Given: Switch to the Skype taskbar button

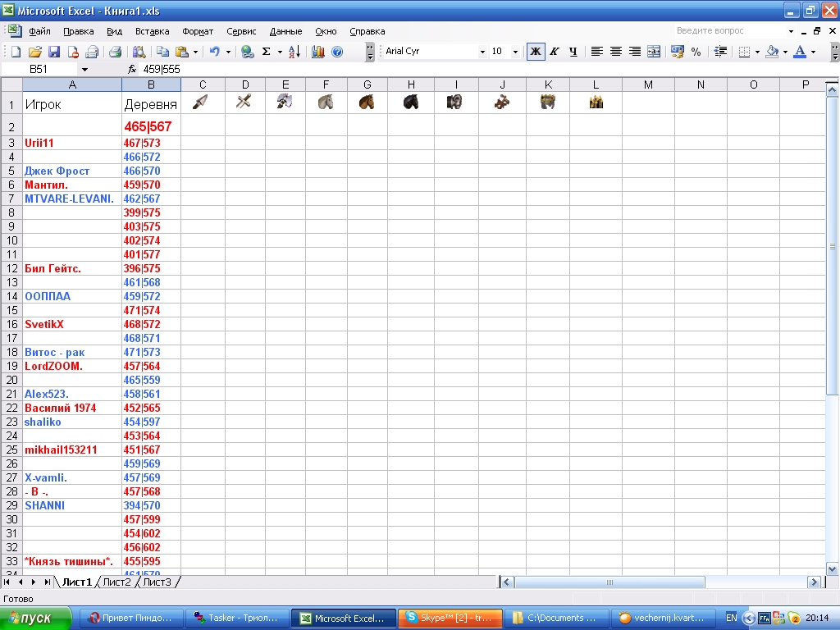Looking at the screenshot, I should pos(450,618).
